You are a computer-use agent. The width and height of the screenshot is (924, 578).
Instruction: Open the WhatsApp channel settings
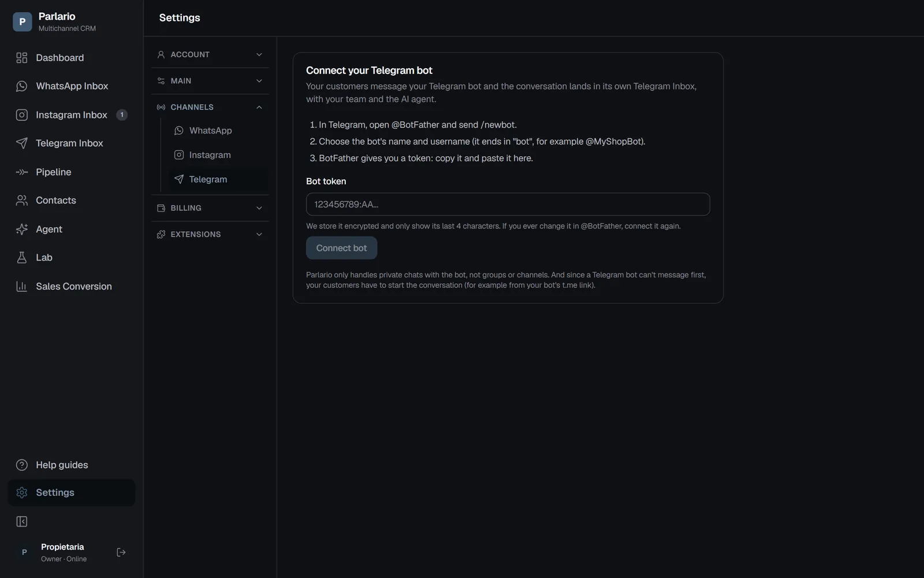tap(218, 131)
